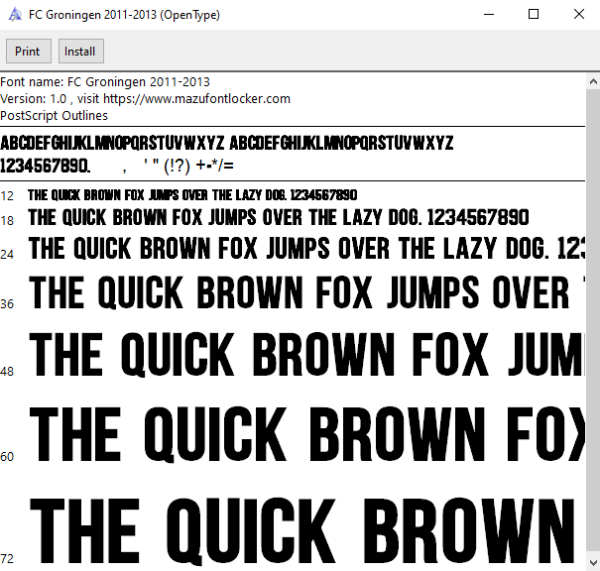This screenshot has height=571, width=600.
Task: Minimize the font viewer window
Action: point(489,15)
